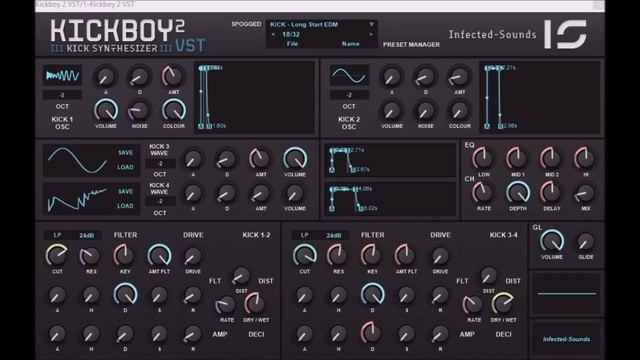Click the chorus DELAY knob
Viewport: 640px width, 360px height.
click(x=551, y=193)
